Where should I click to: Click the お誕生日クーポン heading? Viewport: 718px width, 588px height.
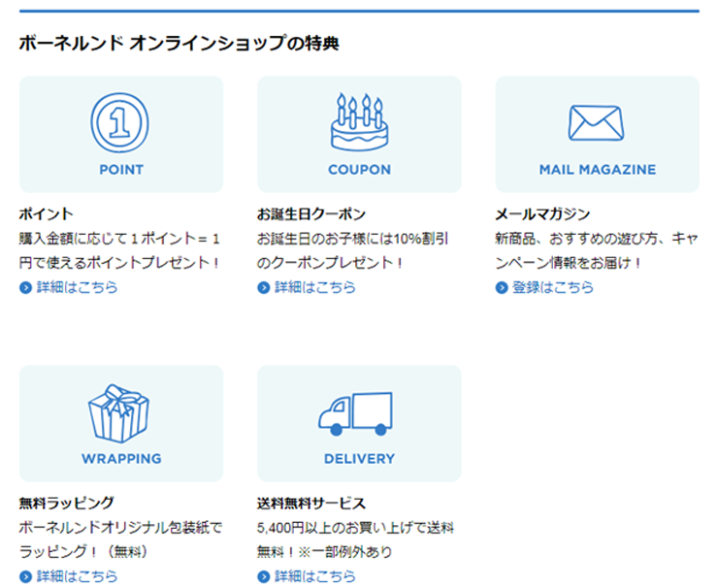point(311,213)
